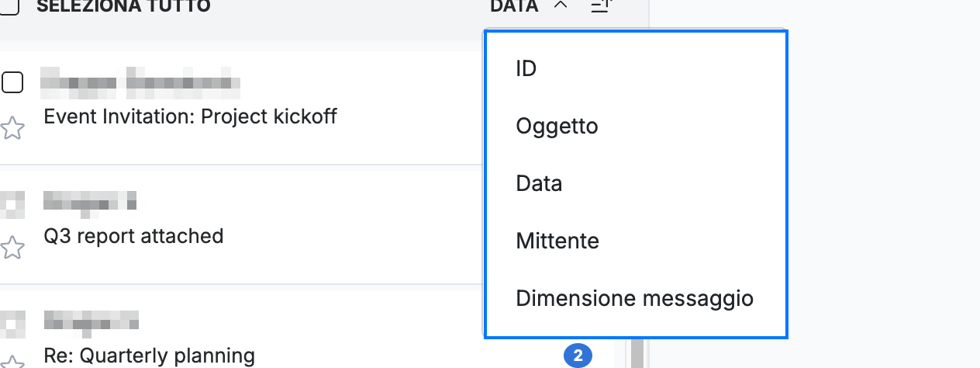Viewport: 980px width, 368px height.
Task: Click the SELEZIONA TUTTO label
Action: click(123, 6)
